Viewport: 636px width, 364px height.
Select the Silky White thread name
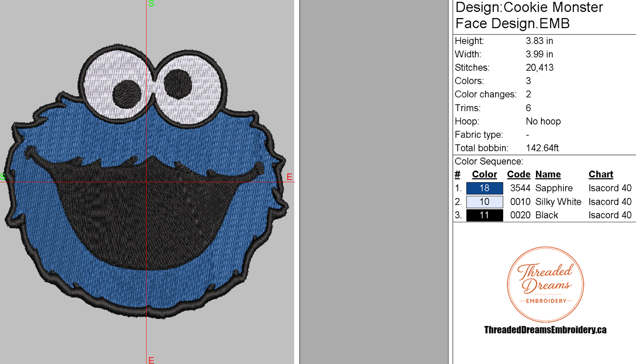[558, 202]
